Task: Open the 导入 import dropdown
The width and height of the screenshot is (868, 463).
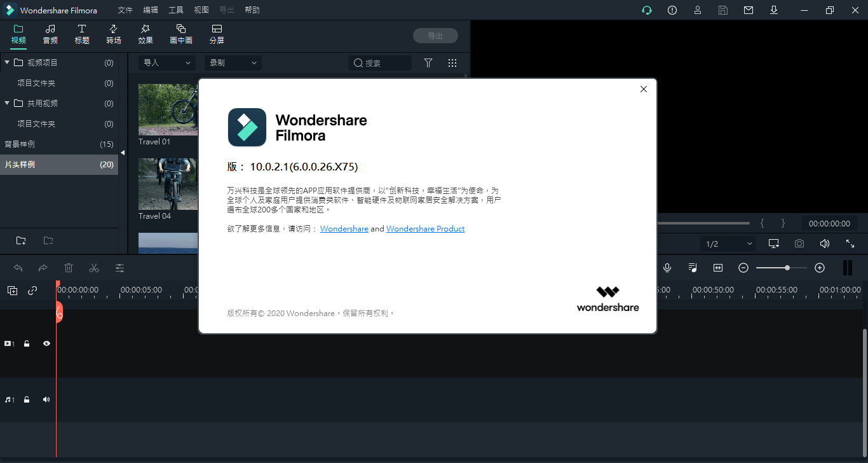Action: click(166, 63)
